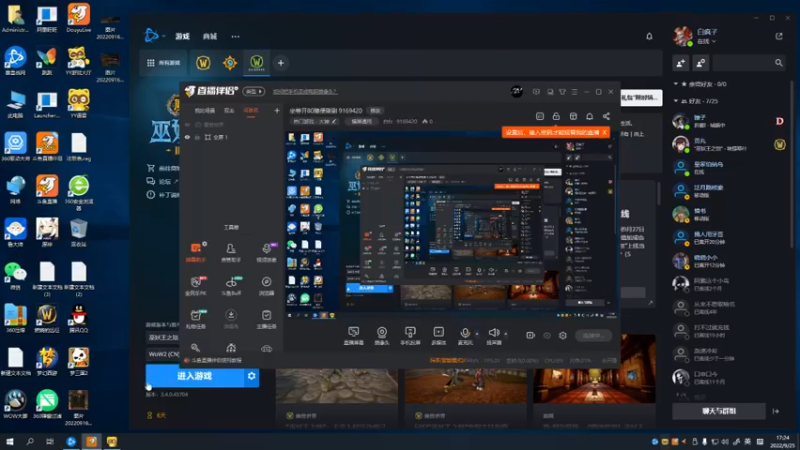Toggle the lock on 全屏1 source

pyautogui.click(x=197, y=137)
